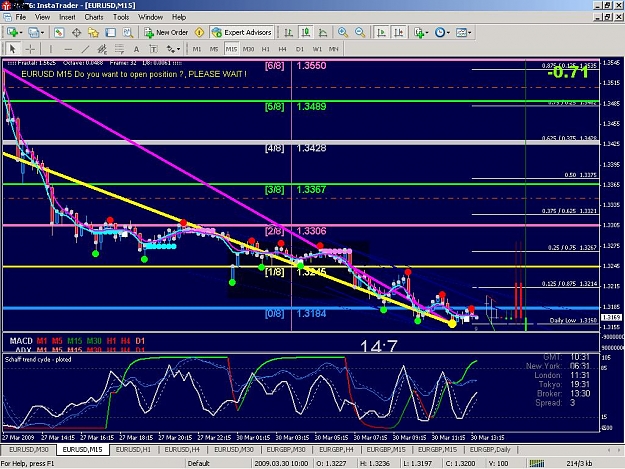625x469 pixels.
Task: Select the Crosshair tool
Action: [x=30, y=49]
